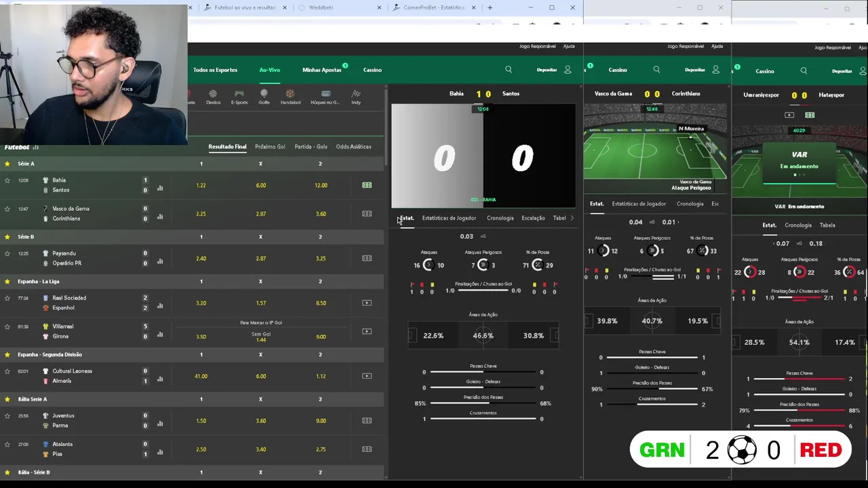Select Dardos sport icon

click(213, 97)
